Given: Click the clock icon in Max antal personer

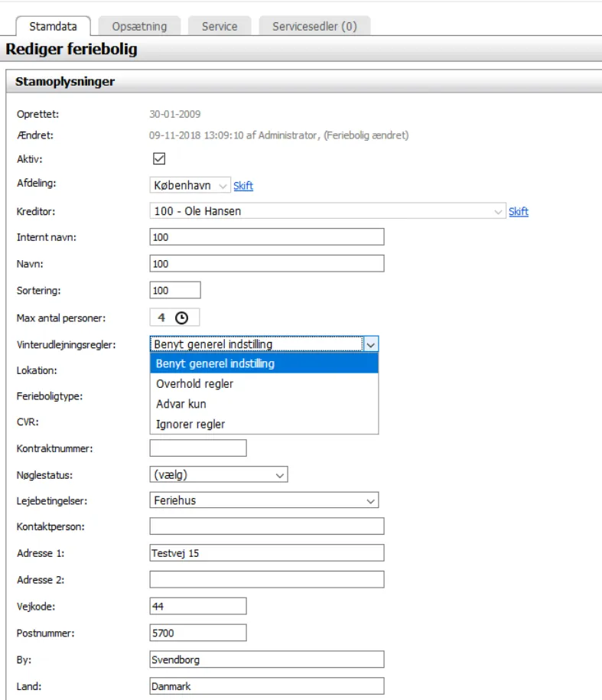Looking at the screenshot, I should pyautogui.click(x=182, y=317).
